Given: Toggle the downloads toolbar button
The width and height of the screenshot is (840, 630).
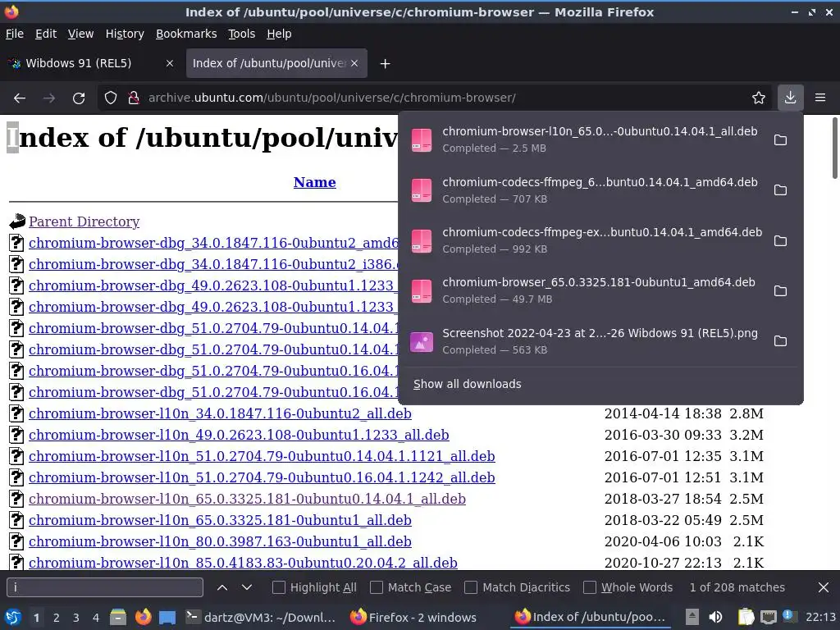Looking at the screenshot, I should (x=790, y=98).
